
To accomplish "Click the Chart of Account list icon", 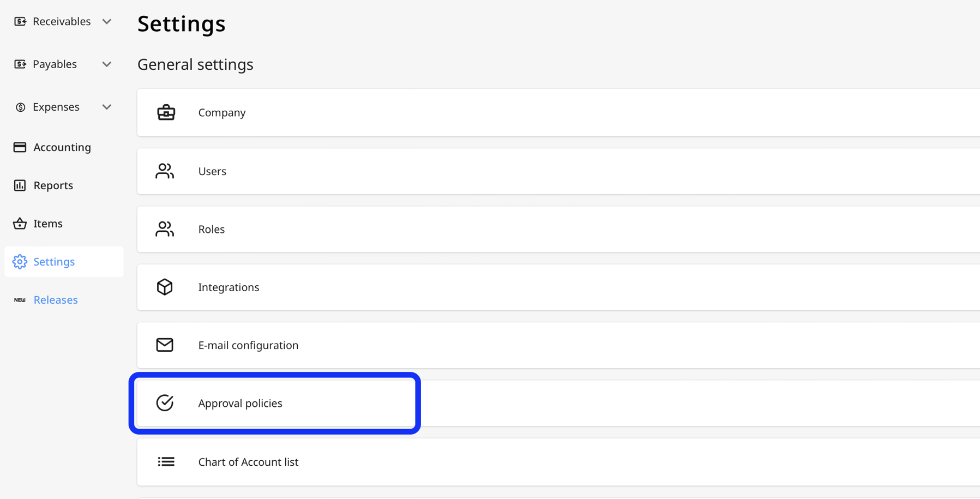I will [165, 461].
